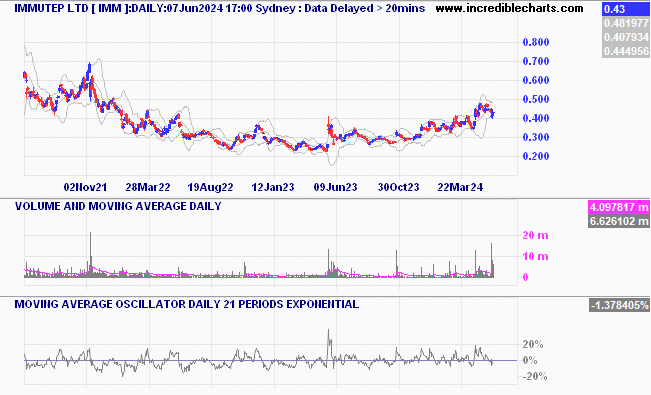Select the 0.43 closing price value box
This screenshot has width=651, height=395.
tap(625, 9)
